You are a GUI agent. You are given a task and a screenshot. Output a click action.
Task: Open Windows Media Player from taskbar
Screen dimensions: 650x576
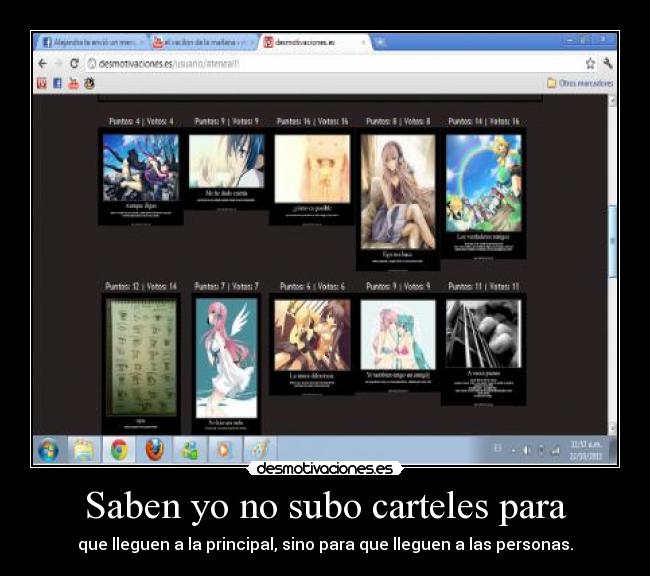click(x=224, y=450)
